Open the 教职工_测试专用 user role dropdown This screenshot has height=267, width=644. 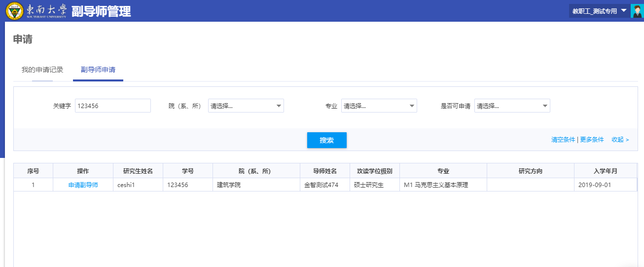click(x=599, y=11)
